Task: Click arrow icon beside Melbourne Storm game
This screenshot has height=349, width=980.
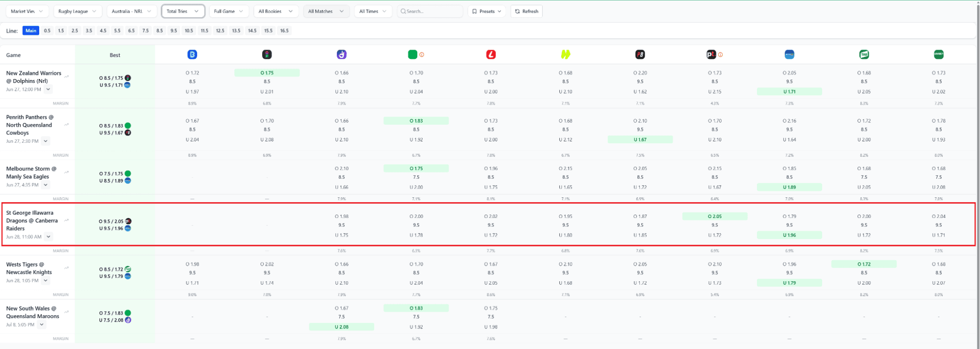Action: tap(67, 172)
